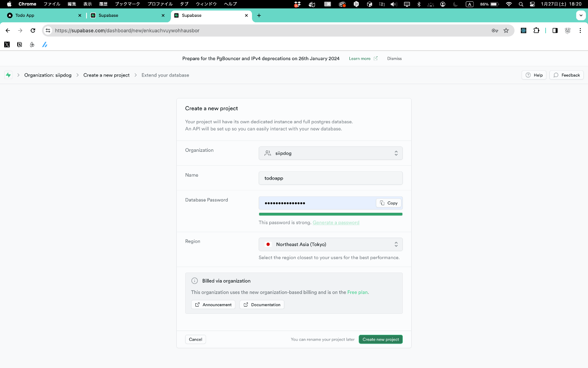The image size is (588, 368).
Task: Open the X bookmark shortcut
Action: tap(7, 44)
